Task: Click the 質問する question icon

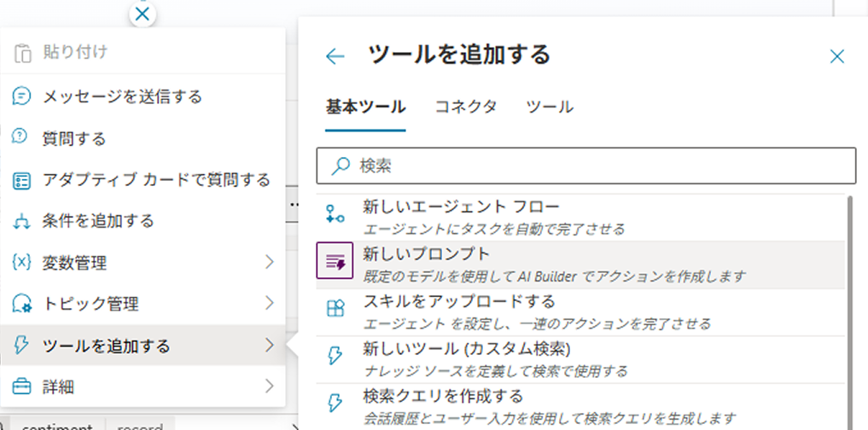Action: pos(22,137)
